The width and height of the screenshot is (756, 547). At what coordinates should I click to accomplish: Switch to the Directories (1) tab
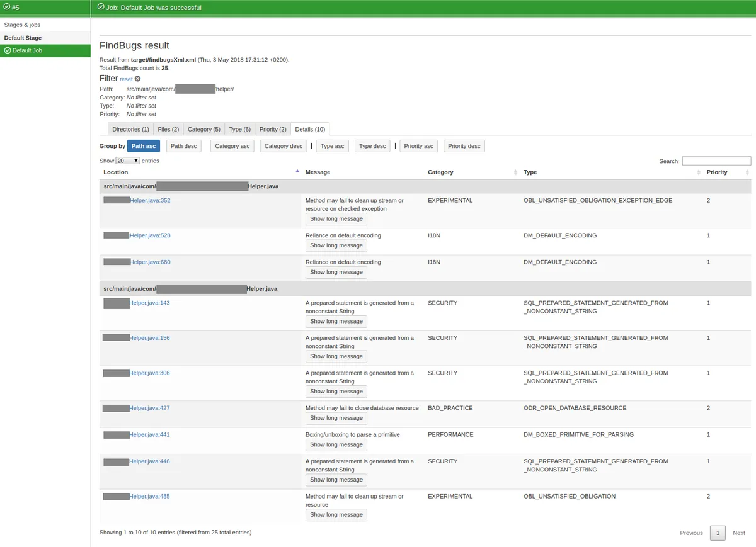pos(130,129)
